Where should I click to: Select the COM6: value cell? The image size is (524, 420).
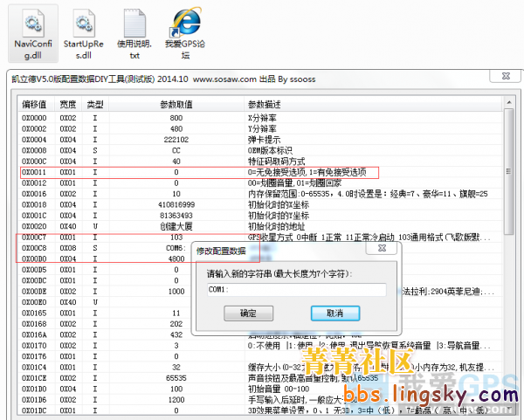pos(176,248)
